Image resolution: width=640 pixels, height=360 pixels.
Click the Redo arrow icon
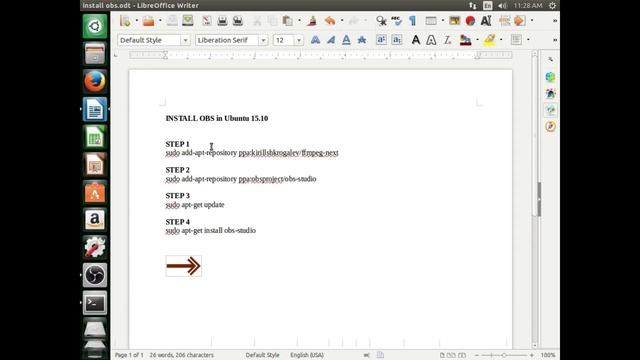click(x=353, y=20)
